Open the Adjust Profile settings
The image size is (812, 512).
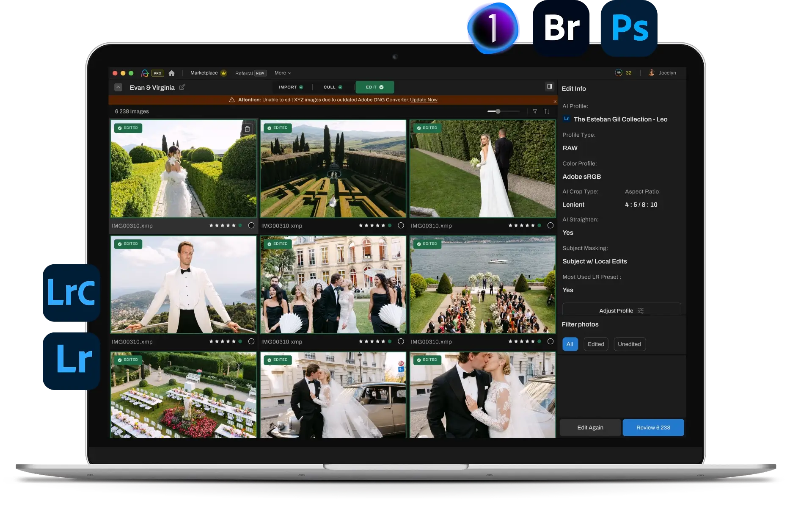click(x=621, y=310)
